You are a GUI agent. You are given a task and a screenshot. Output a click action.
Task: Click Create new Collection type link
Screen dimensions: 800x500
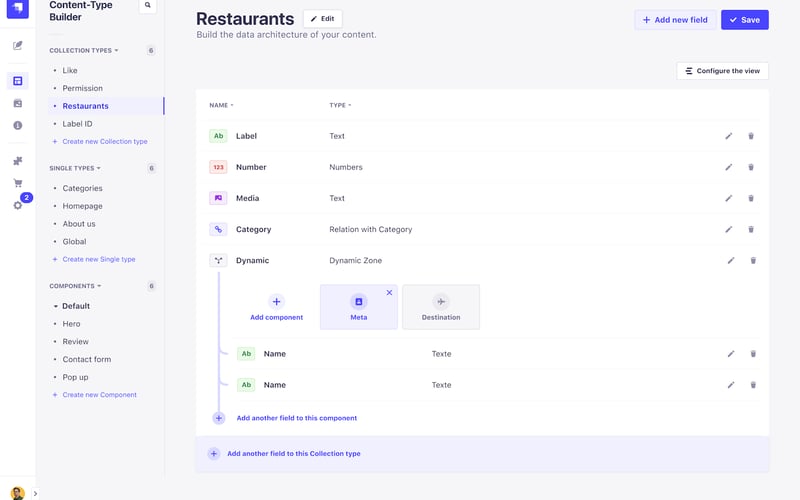(x=100, y=141)
